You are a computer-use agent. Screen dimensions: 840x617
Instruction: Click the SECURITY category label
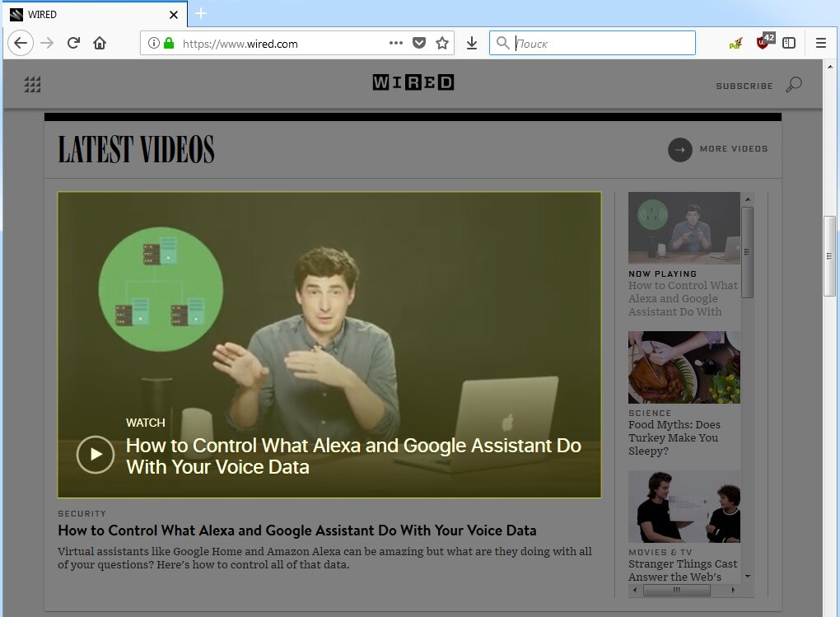[82, 513]
